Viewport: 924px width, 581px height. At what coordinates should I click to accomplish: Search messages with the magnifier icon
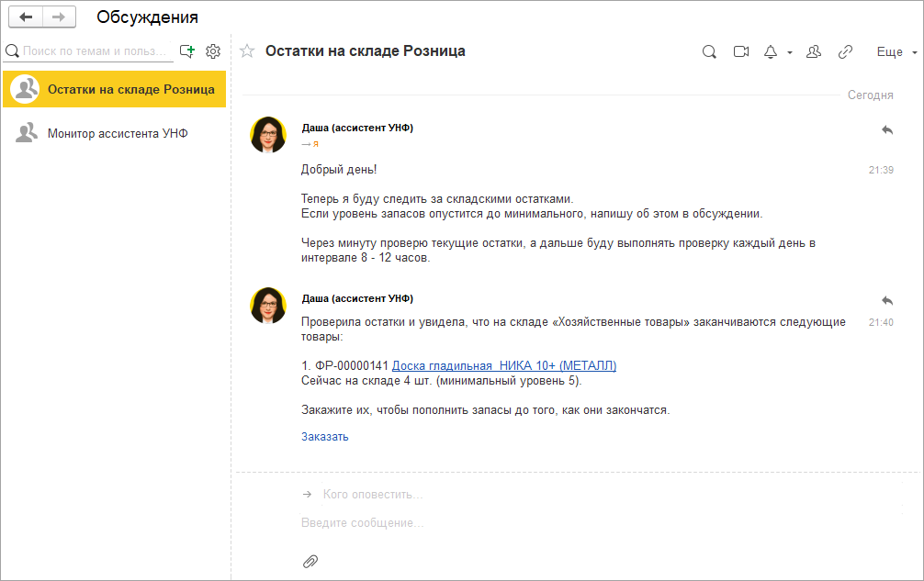(x=709, y=52)
